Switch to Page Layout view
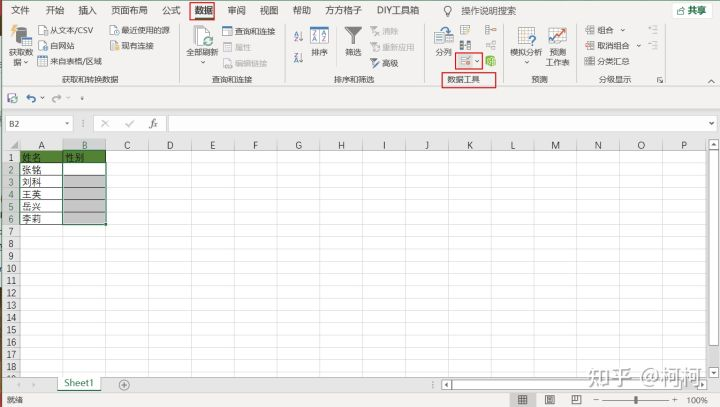The width and height of the screenshot is (720, 407). click(x=549, y=400)
